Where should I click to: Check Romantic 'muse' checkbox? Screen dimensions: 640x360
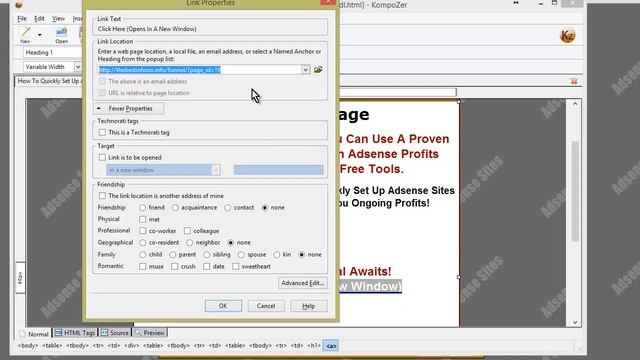[142, 267]
